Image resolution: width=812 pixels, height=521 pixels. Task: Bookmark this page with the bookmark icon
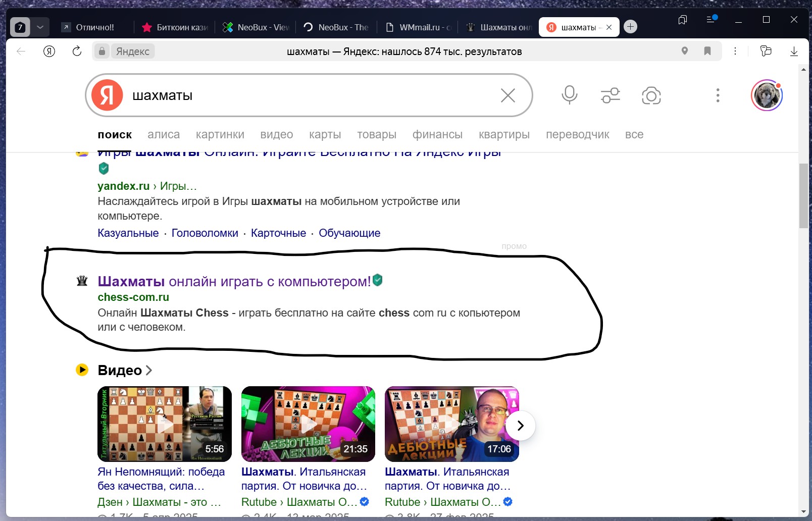point(707,51)
